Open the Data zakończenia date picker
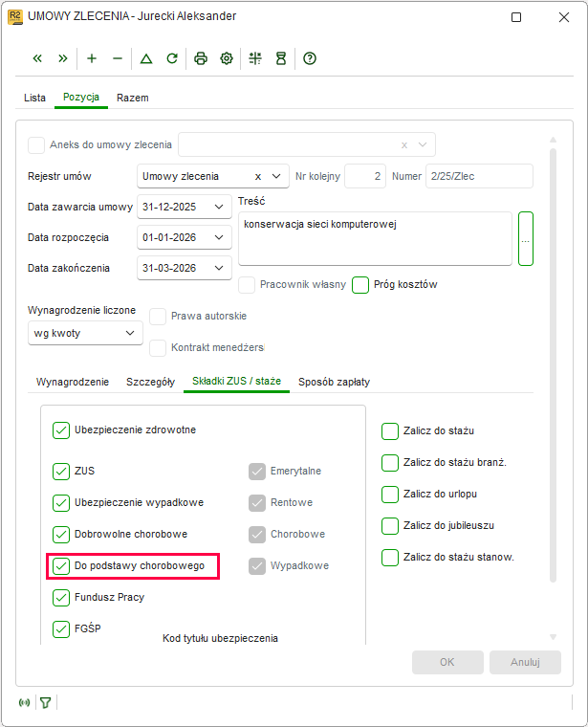The image size is (588, 727). [x=219, y=268]
